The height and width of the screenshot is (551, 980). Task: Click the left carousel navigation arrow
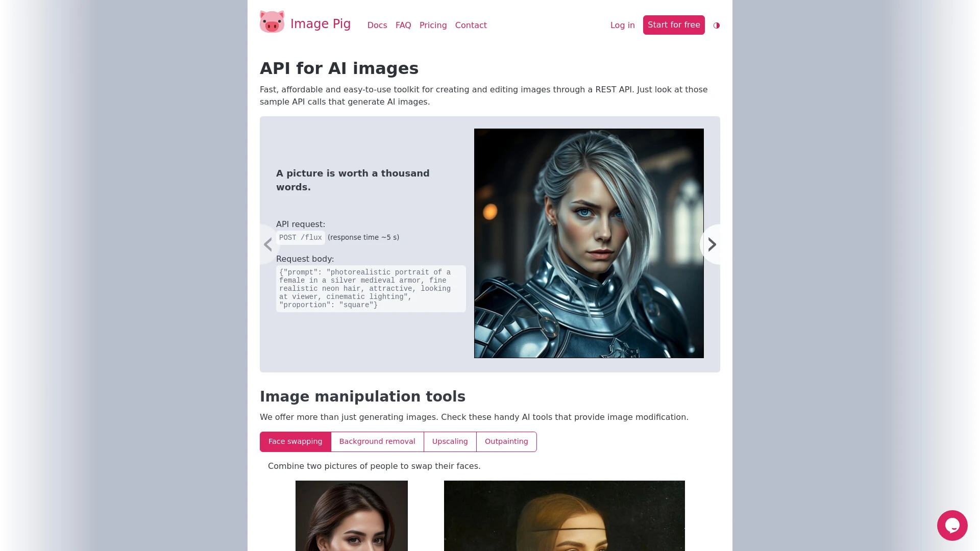[268, 243]
